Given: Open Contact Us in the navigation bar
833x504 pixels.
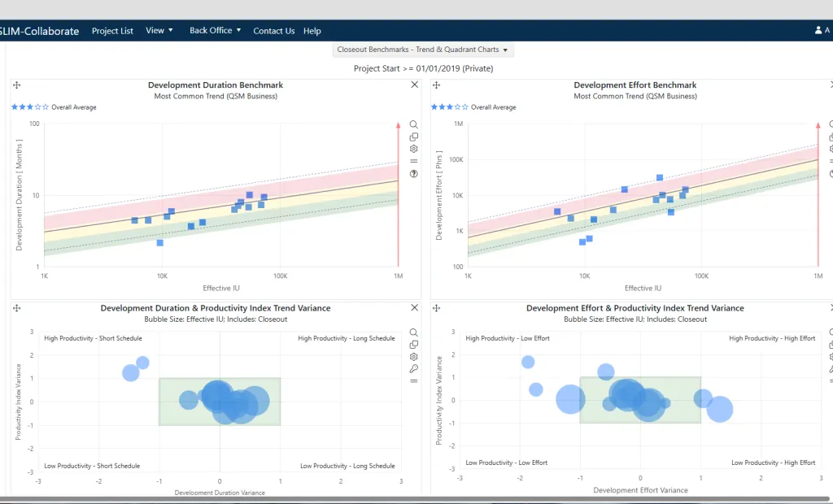Looking at the screenshot, I should (273, 31).
